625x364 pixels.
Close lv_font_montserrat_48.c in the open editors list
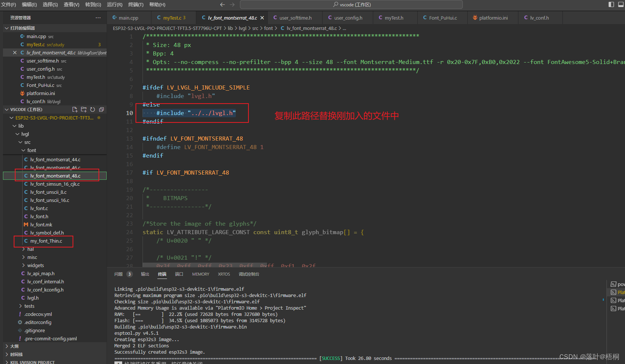(x=15, y=53)
